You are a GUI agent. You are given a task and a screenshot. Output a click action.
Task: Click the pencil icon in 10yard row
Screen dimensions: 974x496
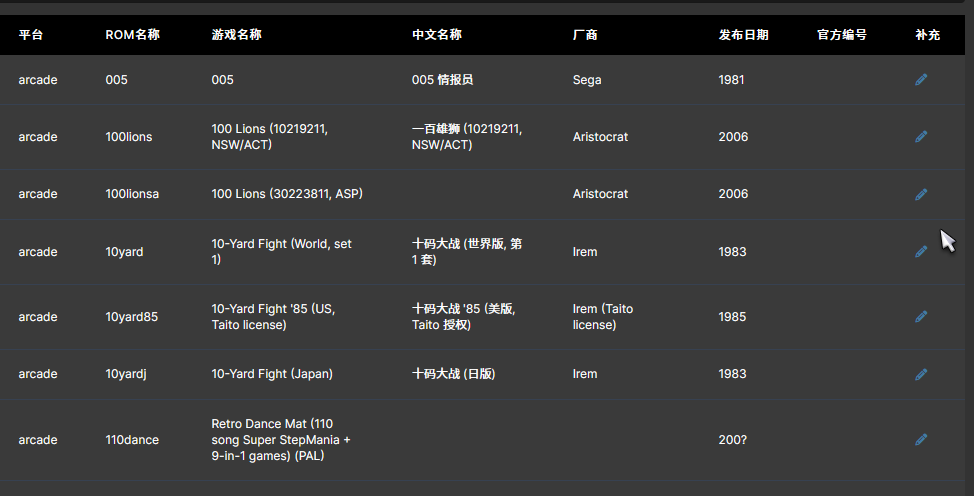tap(921, 252)
